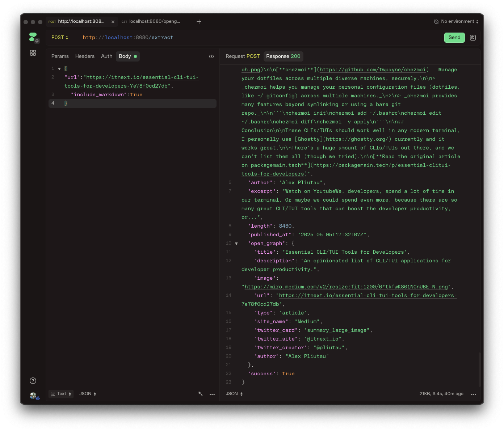Screen dimensions: 504x431
Task: Switch to the Auth tab
Action: pyautogui.click(x=107, y=56)
